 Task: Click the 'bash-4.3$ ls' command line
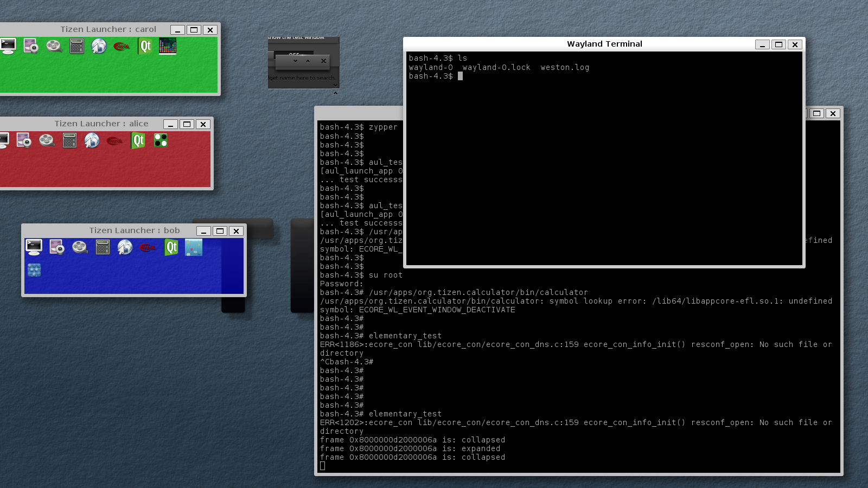pyautogui.click(x=438, y=58)
